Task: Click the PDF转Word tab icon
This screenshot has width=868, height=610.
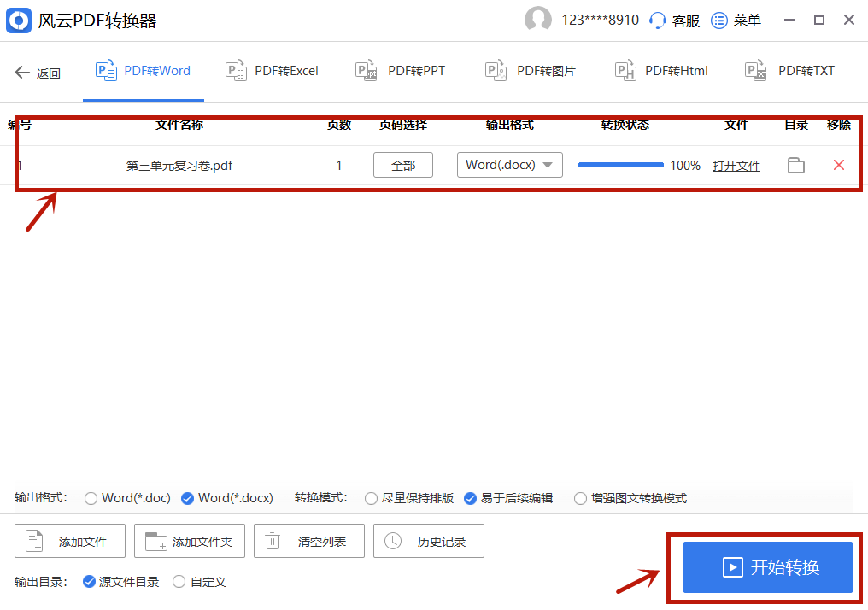Action: 106,70
